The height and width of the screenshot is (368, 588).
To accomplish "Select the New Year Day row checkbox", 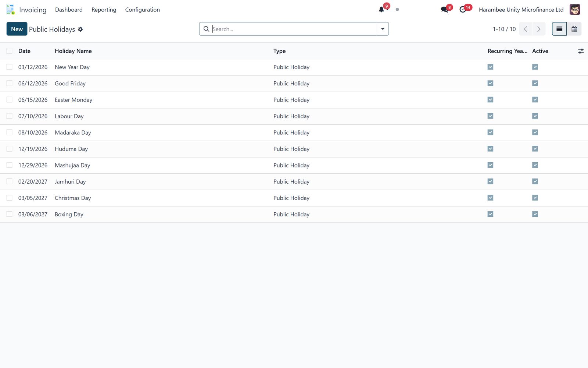I will click(x=10, y=67).
